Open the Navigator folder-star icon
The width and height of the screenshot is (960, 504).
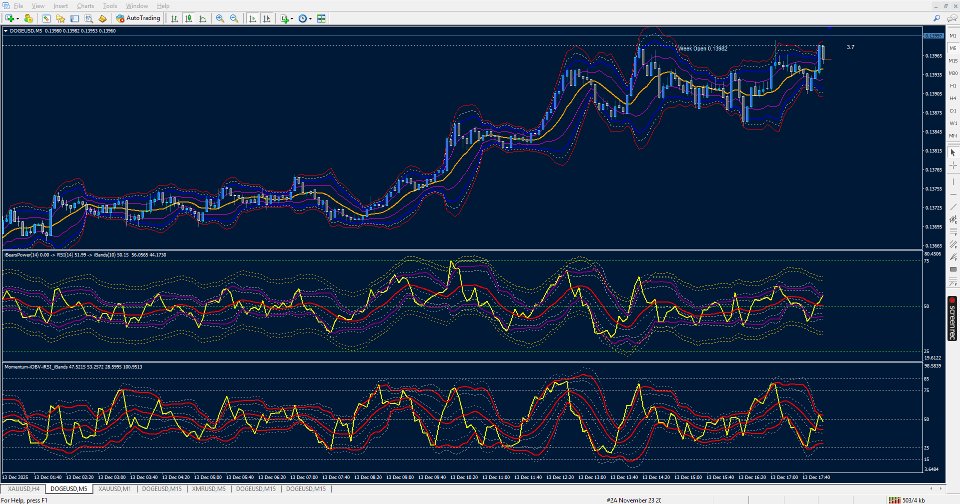[x=60, y=18]
